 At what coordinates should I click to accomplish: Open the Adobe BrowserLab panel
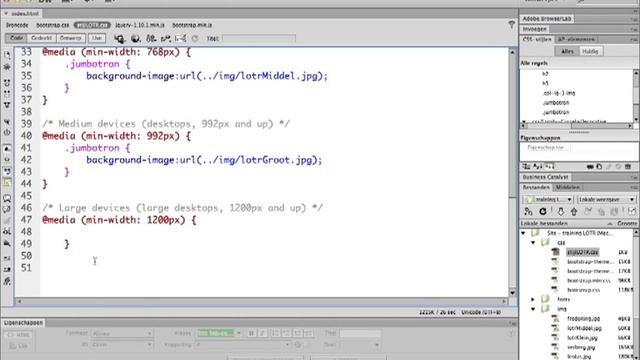pyautogui.click(x=547, y=19)
